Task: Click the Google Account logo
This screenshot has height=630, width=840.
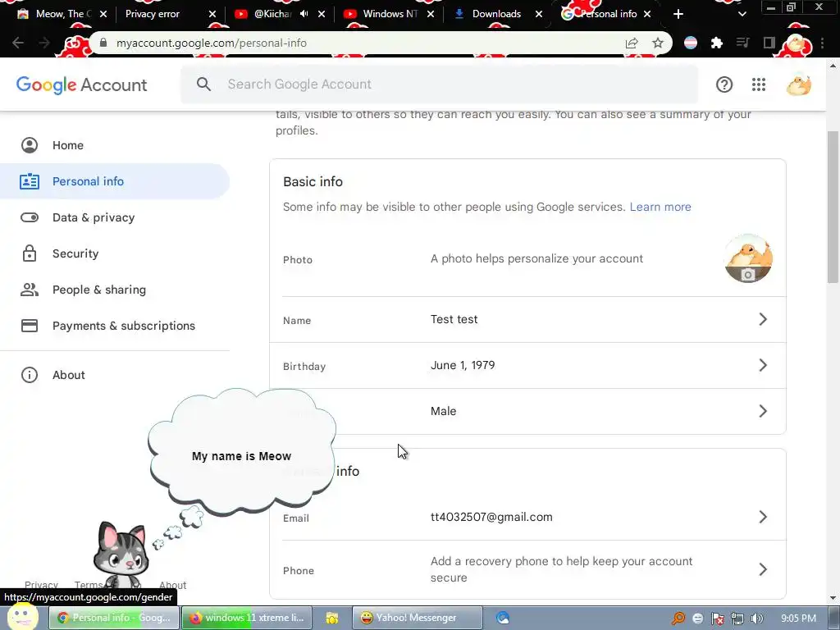Action: [x=81, y=84]
